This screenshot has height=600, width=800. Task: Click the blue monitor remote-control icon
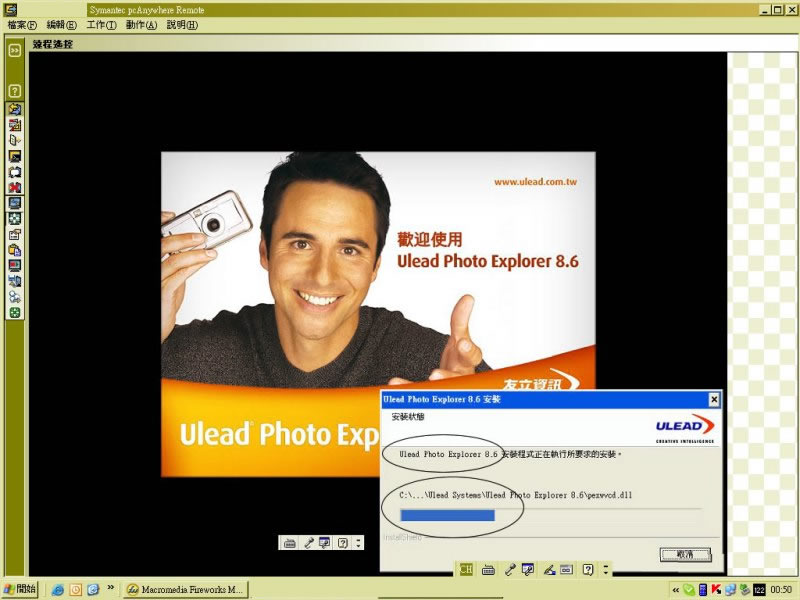pyautogui.click(x=14, y=203)
